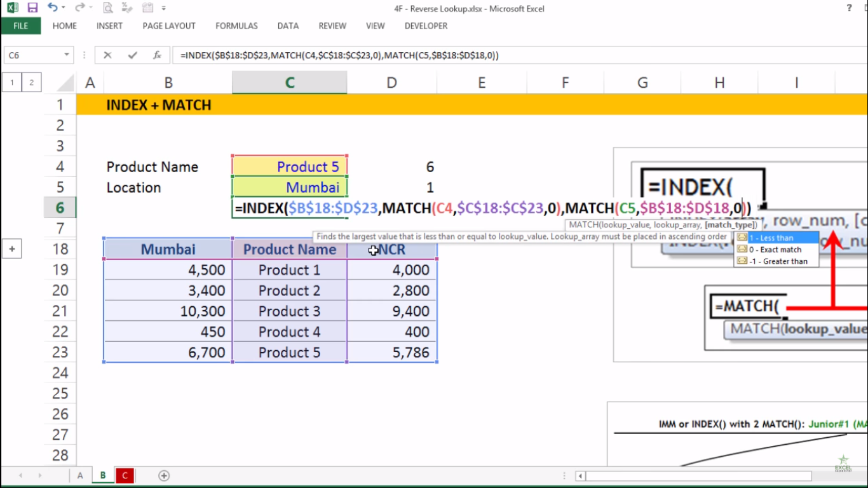This screenshot has width=868, height=488.
Task: Switch to the VIEW ribbon tab
Action: (x=376, y=26)
